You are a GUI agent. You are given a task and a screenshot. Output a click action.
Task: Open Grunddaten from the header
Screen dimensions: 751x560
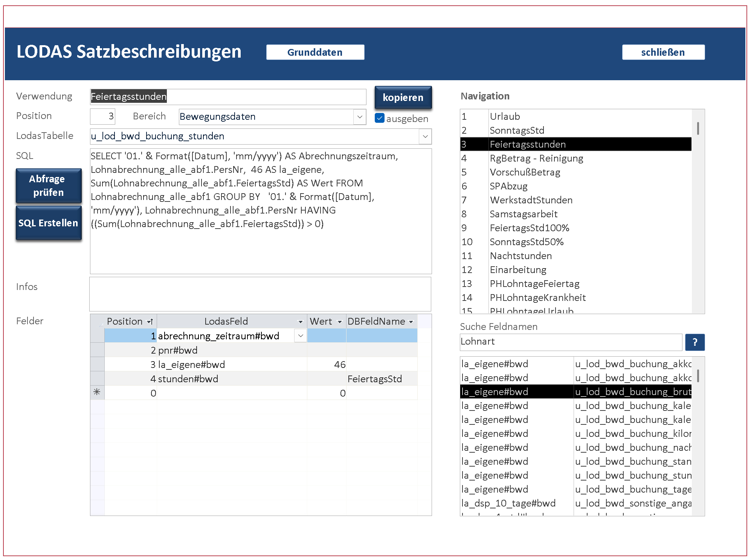(x=315, y=52)
